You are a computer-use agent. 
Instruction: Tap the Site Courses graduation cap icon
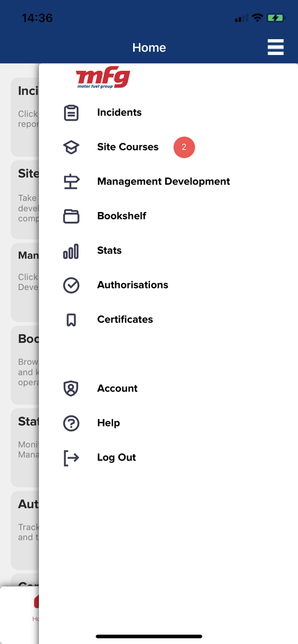pos(71,147)
